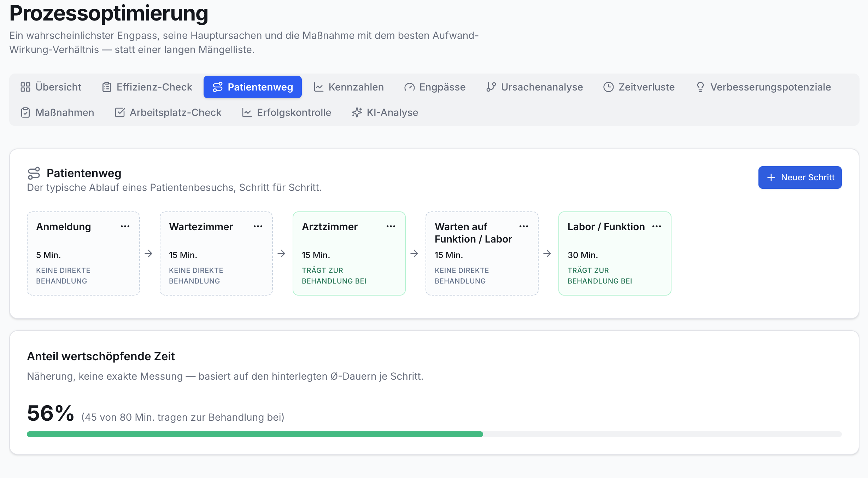
Task: Switch to the Zeitverluste tab
Action: (x=639, y=87)
